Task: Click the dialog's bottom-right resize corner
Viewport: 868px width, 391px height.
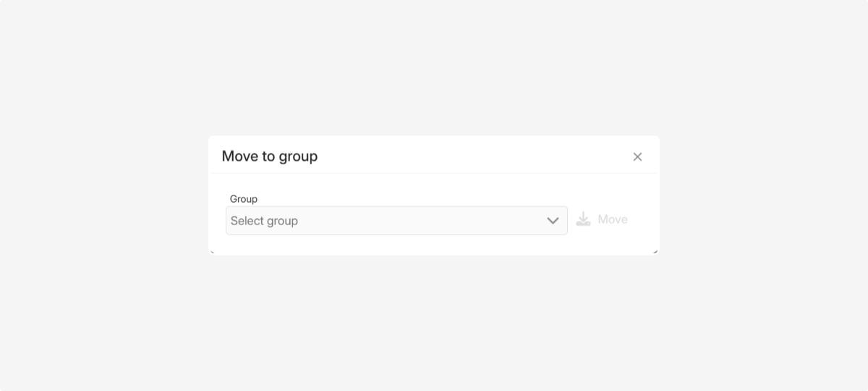Action: [x=655, y=251]
